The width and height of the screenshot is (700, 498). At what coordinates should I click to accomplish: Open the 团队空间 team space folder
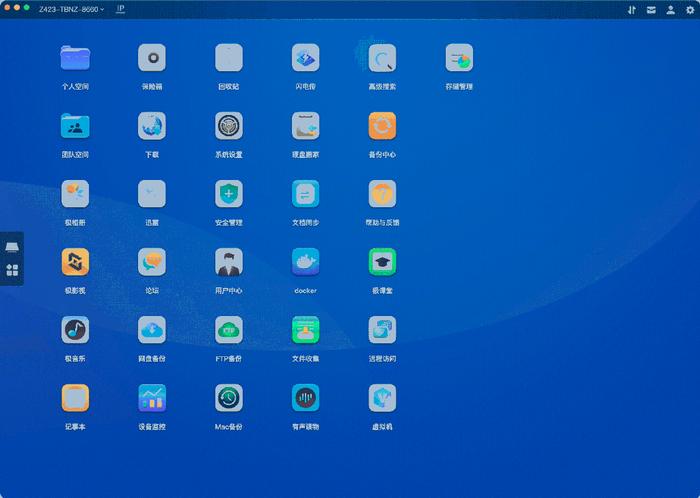point(75,126)
